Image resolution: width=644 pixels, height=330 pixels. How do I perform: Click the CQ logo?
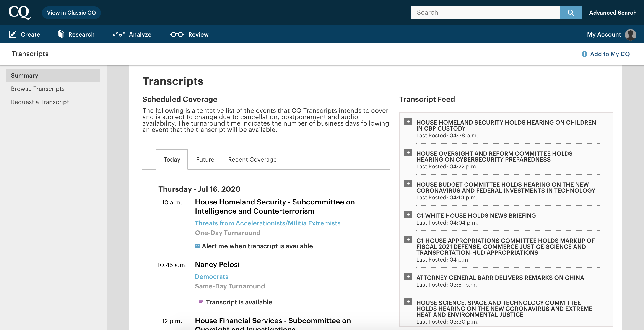coord(19,12)
